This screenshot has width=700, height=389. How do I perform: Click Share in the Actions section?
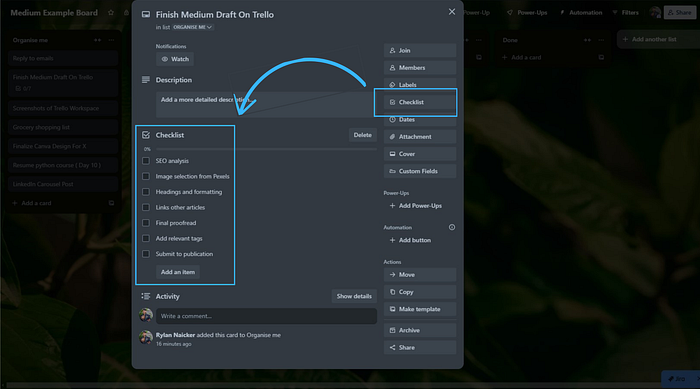tap(420, 347)
